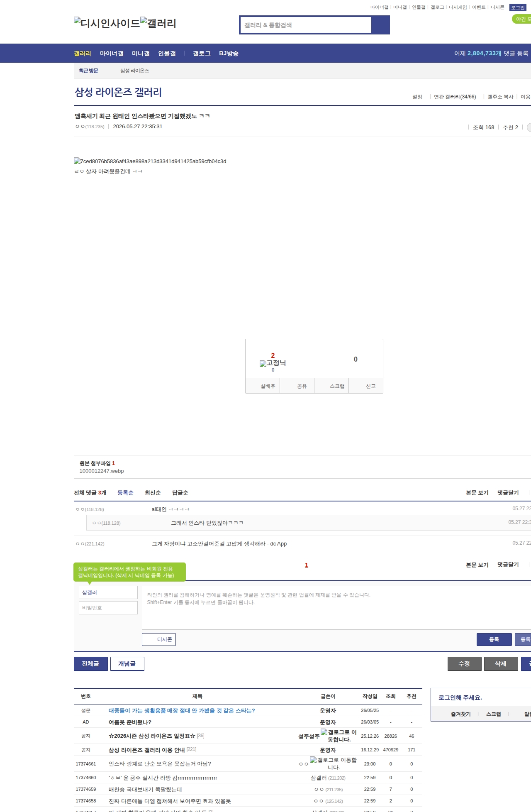Click the post author ㅇㅇ(118.235)
531x812 pixels.
tap(90, 127)
